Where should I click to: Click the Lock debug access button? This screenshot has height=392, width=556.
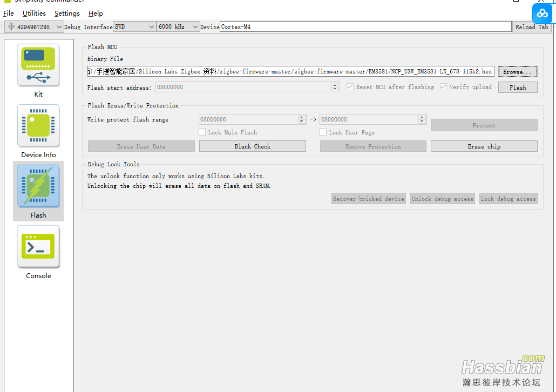508,199
